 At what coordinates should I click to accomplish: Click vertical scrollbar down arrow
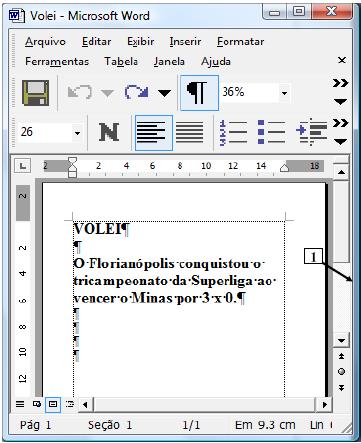(x=341, y=340)
